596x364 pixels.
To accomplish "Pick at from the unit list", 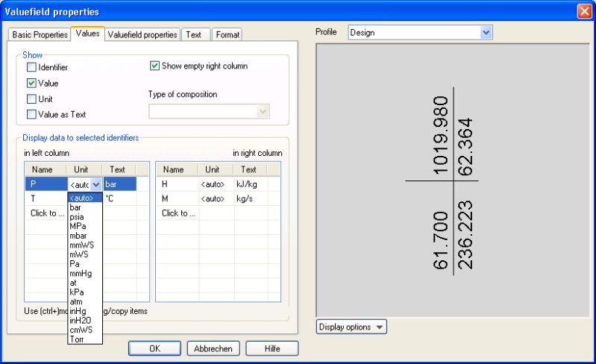I will [85, 283].
